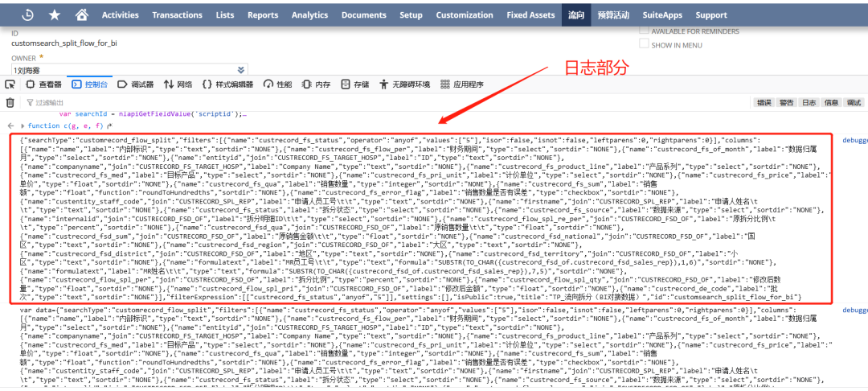Open the Reports menu
868x391 pixels.
[263, 15]
